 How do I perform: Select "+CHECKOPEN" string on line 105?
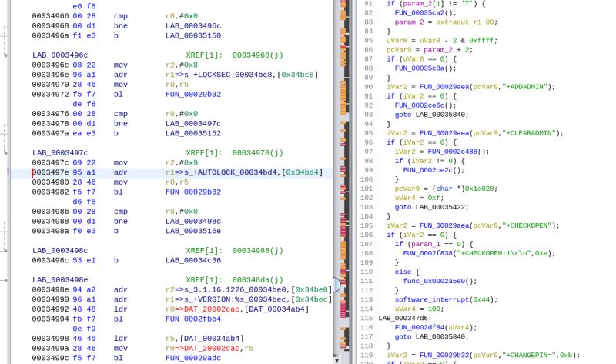(x=527, y=225)
